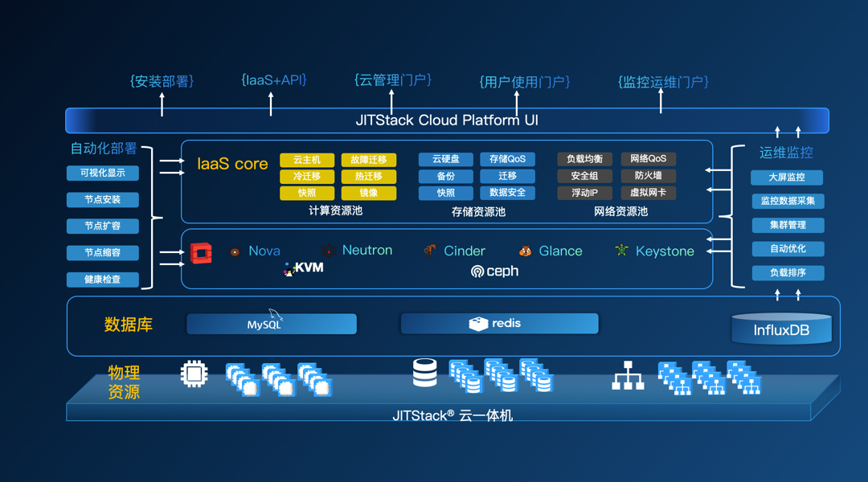868x482 pixels.
Task: Click the {IaaS+API} label
Action: pyautogui.click(x=274, y=80)
